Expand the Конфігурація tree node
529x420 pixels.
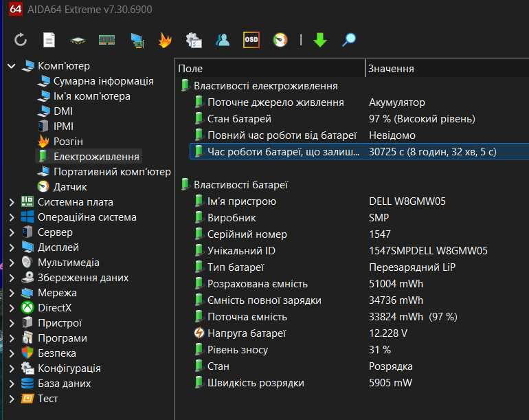click(x=12, y=368)
